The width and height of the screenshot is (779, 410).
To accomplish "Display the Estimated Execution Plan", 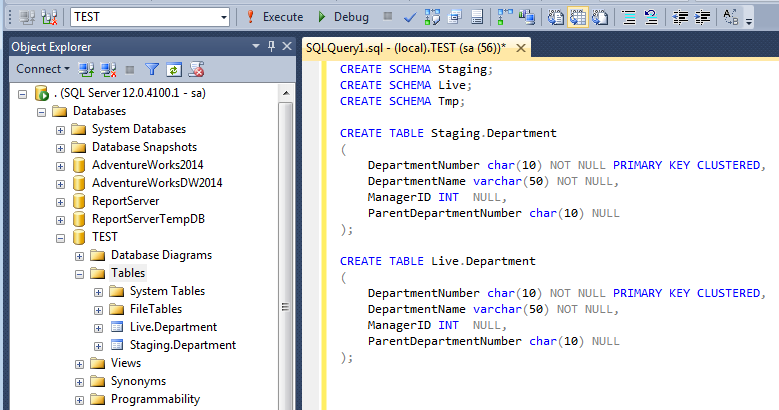I will coord(432,17).
